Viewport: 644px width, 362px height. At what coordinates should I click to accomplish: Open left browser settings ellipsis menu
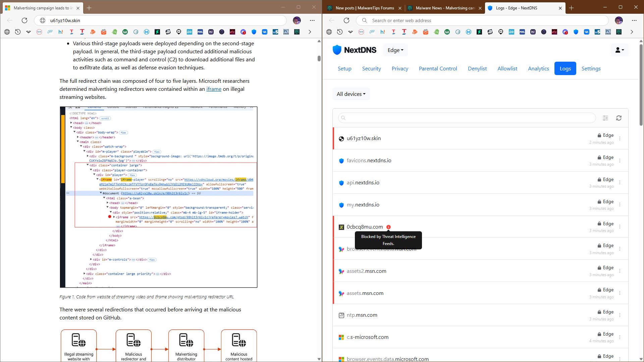pyautogui.click(x=312, y=20)
